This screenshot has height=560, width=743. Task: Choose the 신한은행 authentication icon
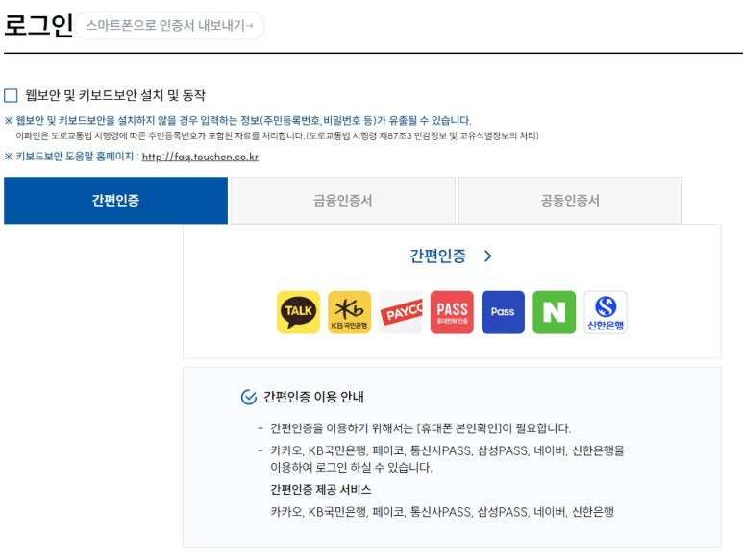[x=606, y=312]
